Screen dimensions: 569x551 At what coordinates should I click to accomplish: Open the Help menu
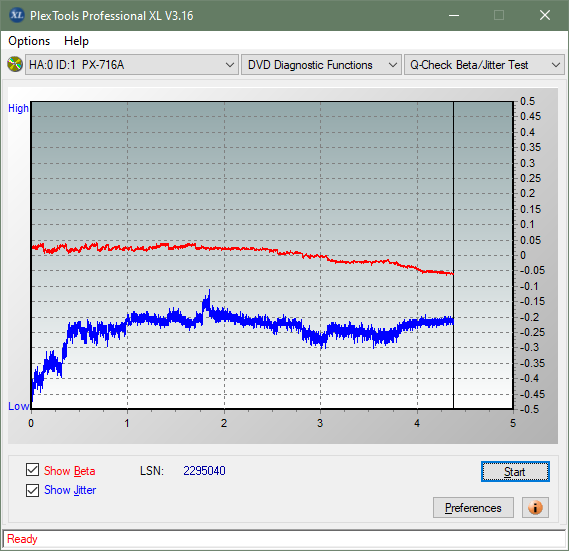point(76,41)
